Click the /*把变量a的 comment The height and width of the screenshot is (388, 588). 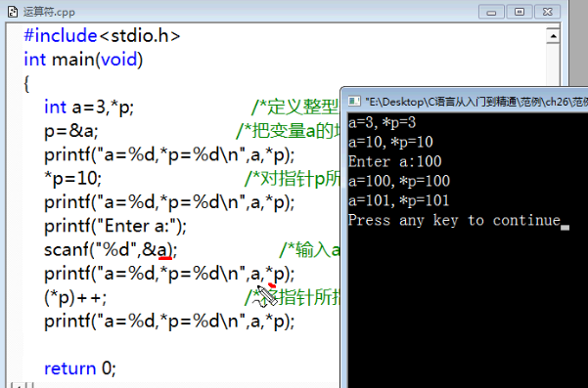[288, 131]
